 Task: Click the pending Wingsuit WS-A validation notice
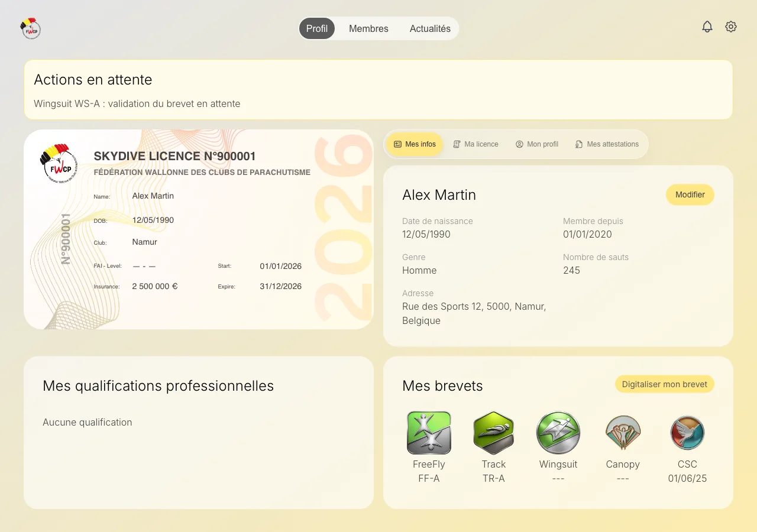coord(137,103)
